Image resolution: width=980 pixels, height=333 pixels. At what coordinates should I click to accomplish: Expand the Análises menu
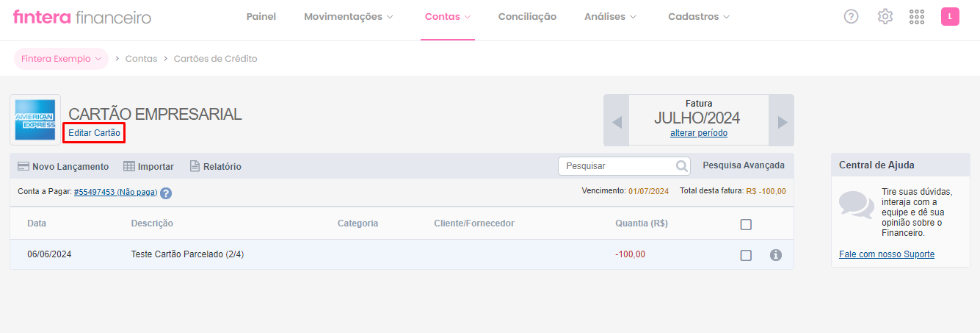tap(610, 16)
